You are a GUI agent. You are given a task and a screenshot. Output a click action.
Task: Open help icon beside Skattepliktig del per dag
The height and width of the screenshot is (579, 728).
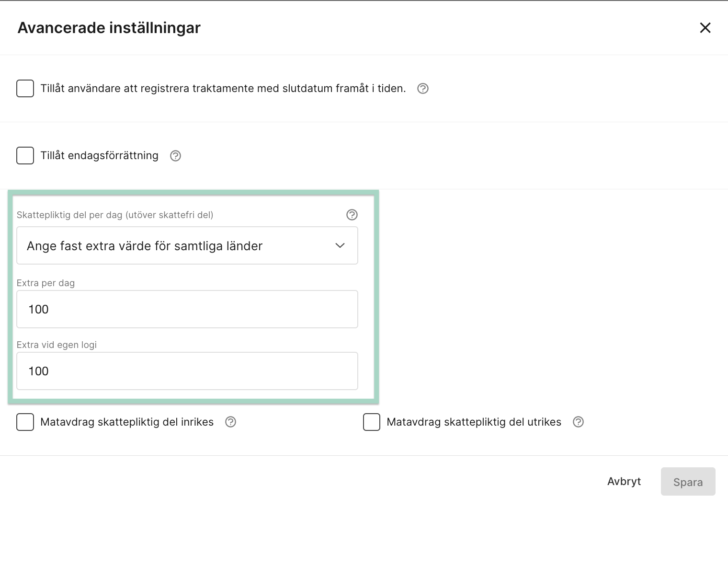tap(352, 215)
